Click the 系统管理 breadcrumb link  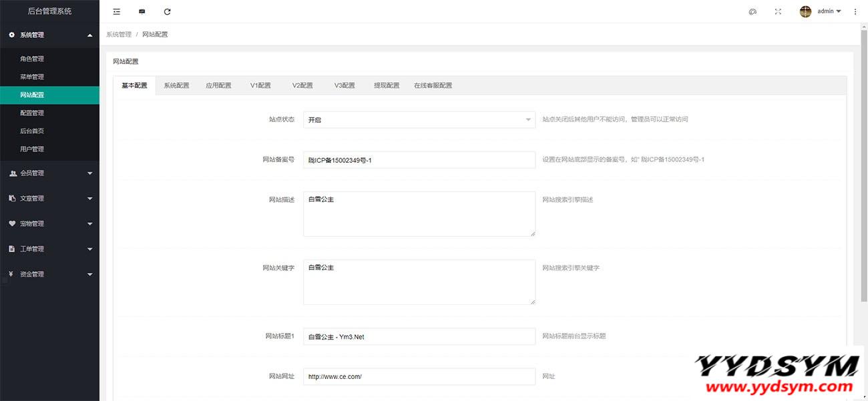coord(119,34)
